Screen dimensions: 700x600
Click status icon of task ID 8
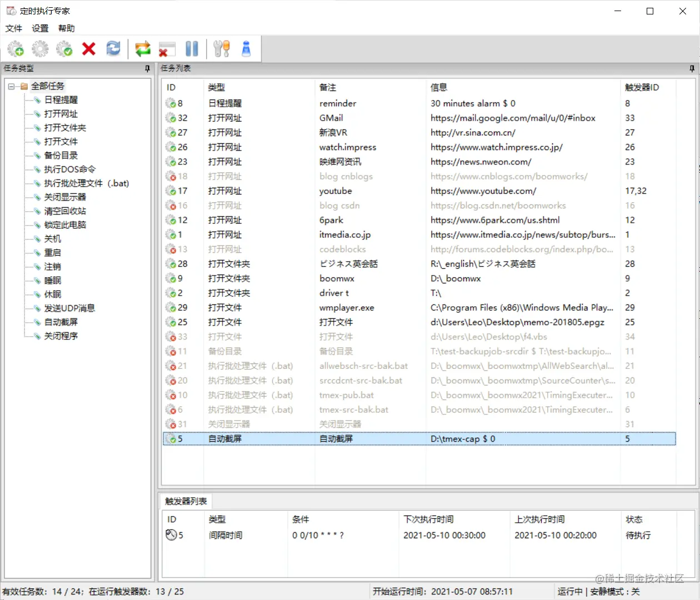pyautogui.click(x=171, y=103)
